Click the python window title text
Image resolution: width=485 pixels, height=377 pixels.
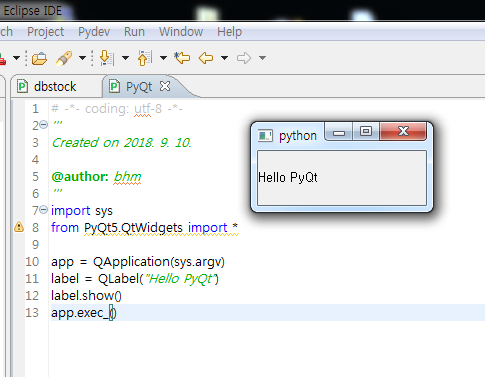point(298,136)
